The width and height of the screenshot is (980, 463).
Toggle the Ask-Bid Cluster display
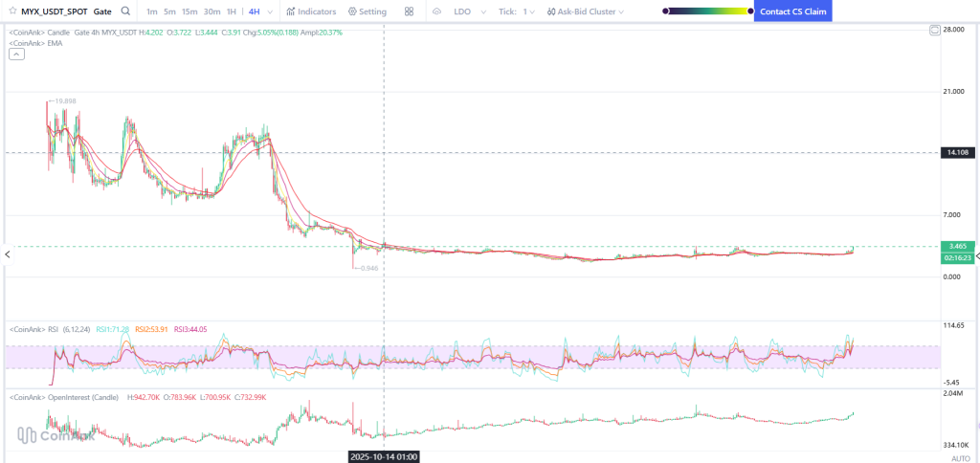[584, 11]
